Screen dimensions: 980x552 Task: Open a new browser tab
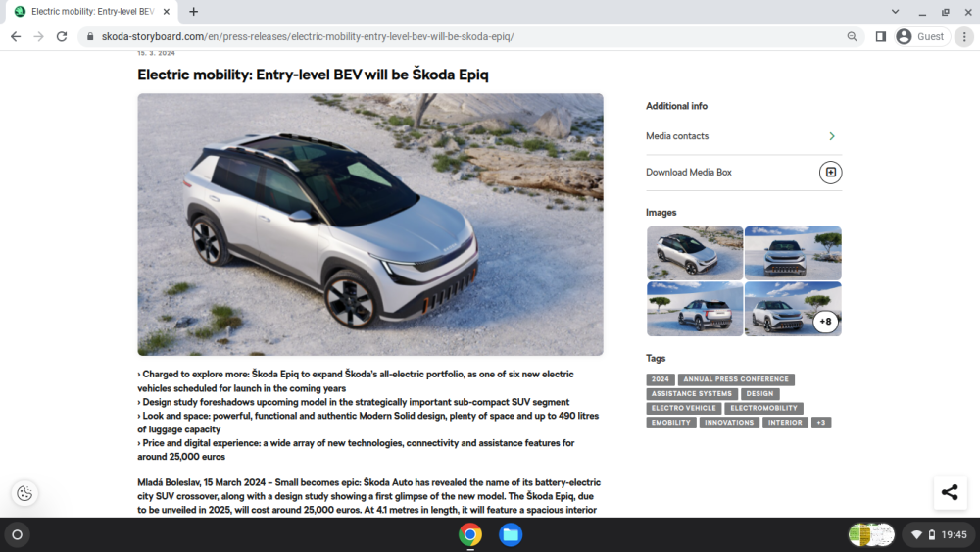(194, 11)
